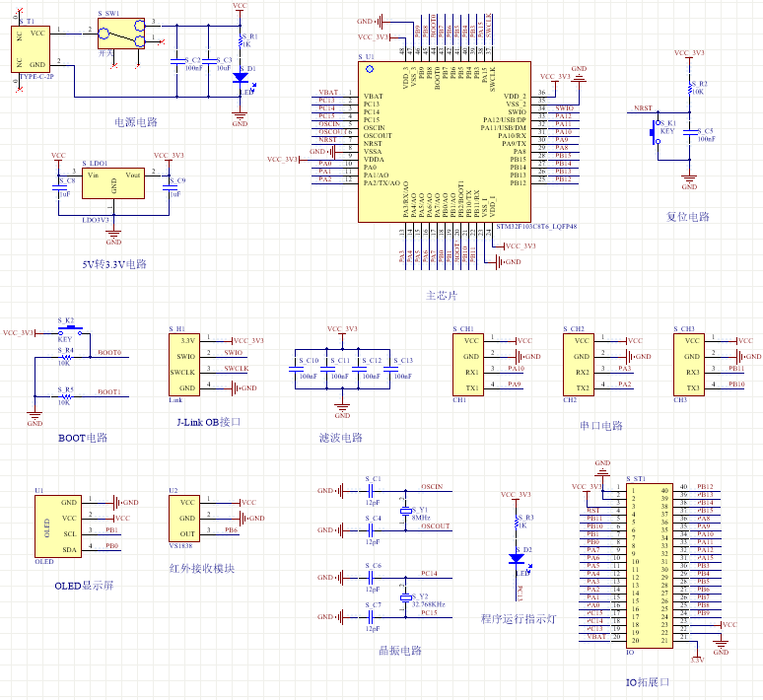Select the S_K2 BOOT key switch
The image size is (763, 700).
point(71,330)
